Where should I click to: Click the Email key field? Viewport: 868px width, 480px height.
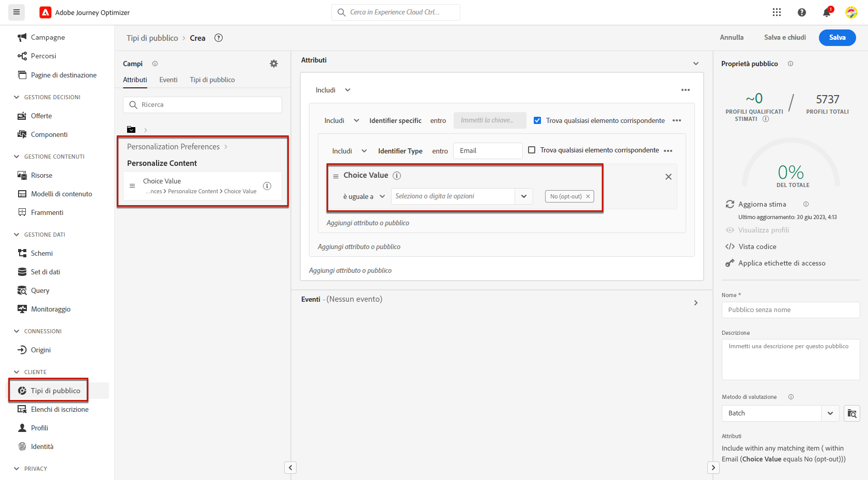pos(488,151)
